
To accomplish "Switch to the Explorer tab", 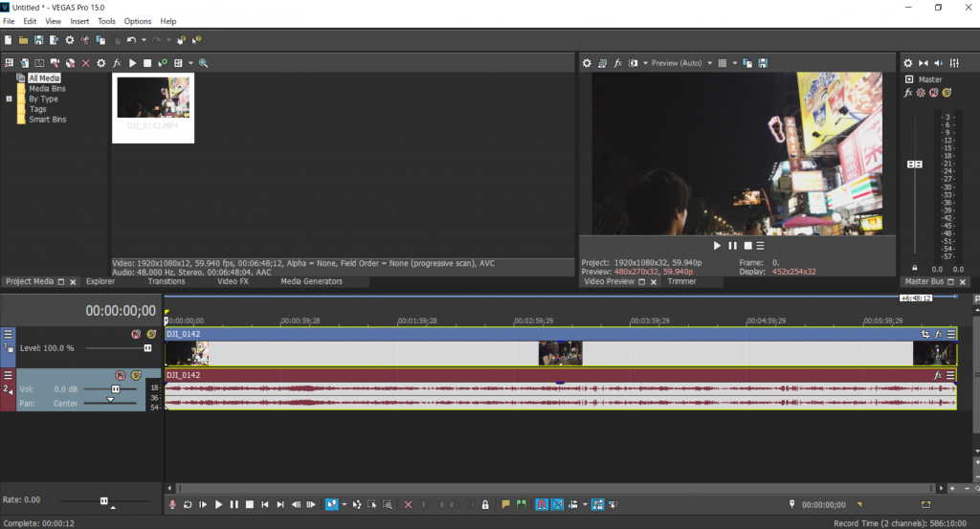I will pos(100,281).
